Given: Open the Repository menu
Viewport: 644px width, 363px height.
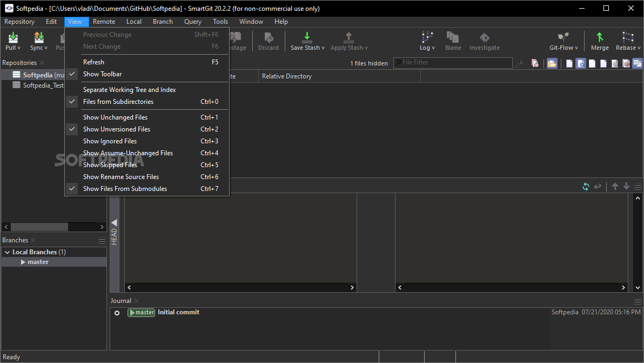Looking at the screenshot, I should [x=19, y=22].
